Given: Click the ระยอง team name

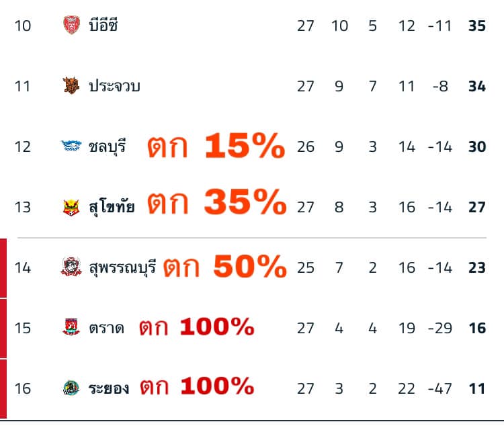Looking at the screenshot, I should 109,388.
